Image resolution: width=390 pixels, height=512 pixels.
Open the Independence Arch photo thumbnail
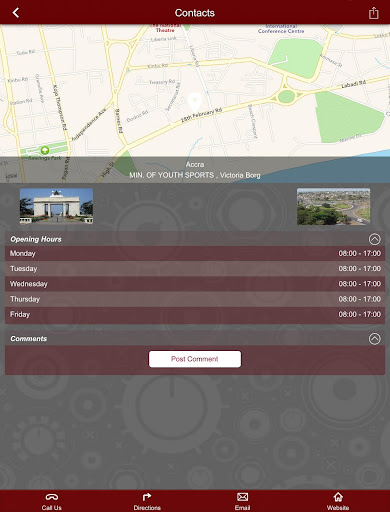56,206
